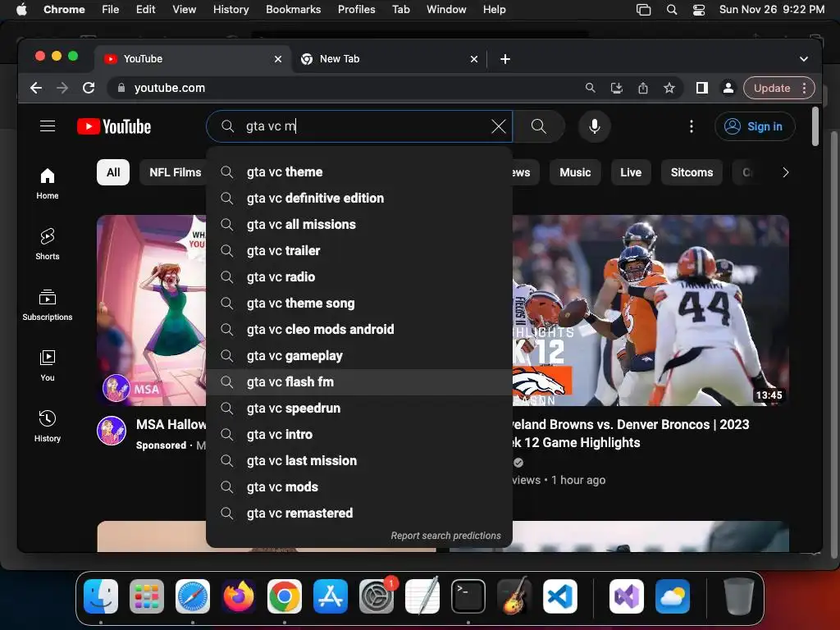Click the YouTube logo

tap(114, 126)
